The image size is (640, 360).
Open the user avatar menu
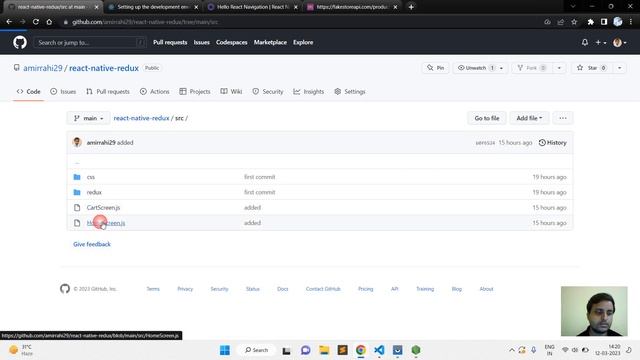(x=620, y=42)
